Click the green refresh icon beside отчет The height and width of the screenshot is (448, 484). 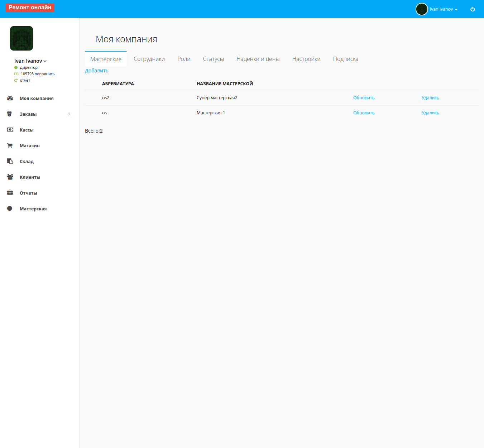pyautogui.click(x=16, y=80)
